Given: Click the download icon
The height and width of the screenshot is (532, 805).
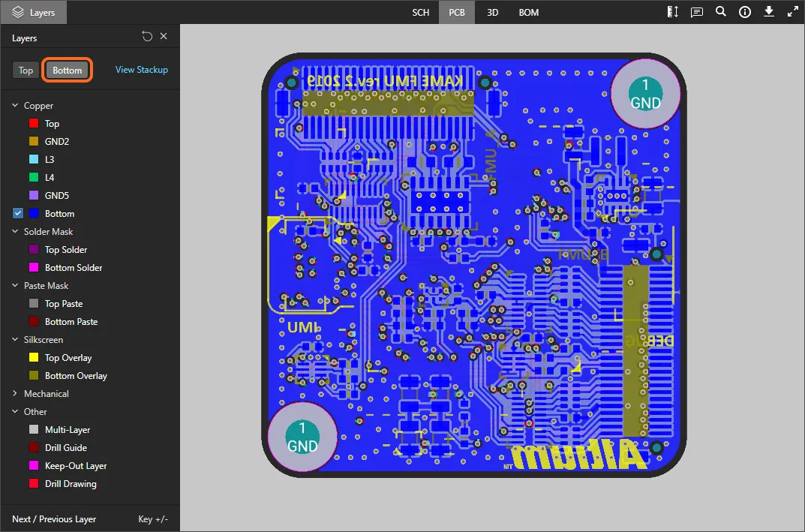Looking at the screenshot, I should 768,12.
